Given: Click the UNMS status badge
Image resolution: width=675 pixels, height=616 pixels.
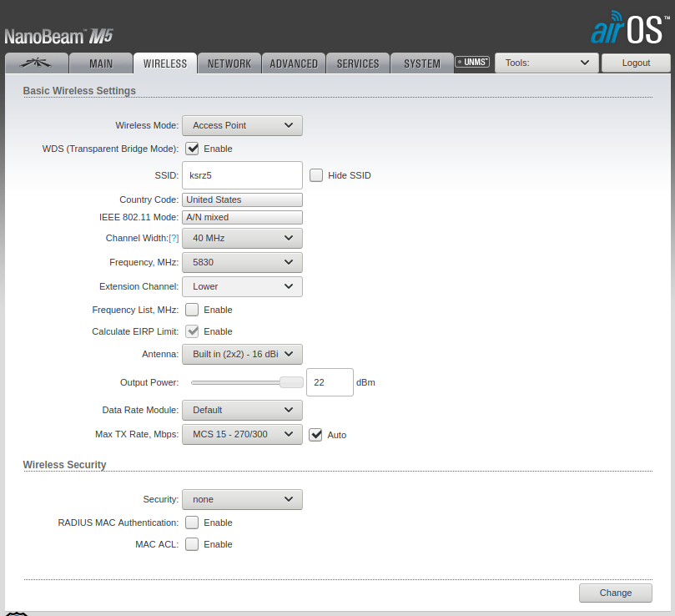Looking at the screenshot, I should coord(472,62).
